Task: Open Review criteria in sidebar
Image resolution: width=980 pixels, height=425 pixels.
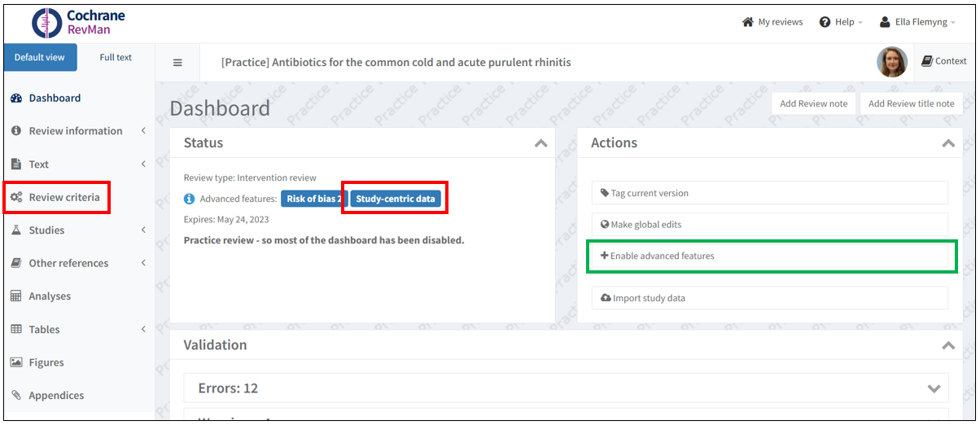Action: tap(64, 197)
